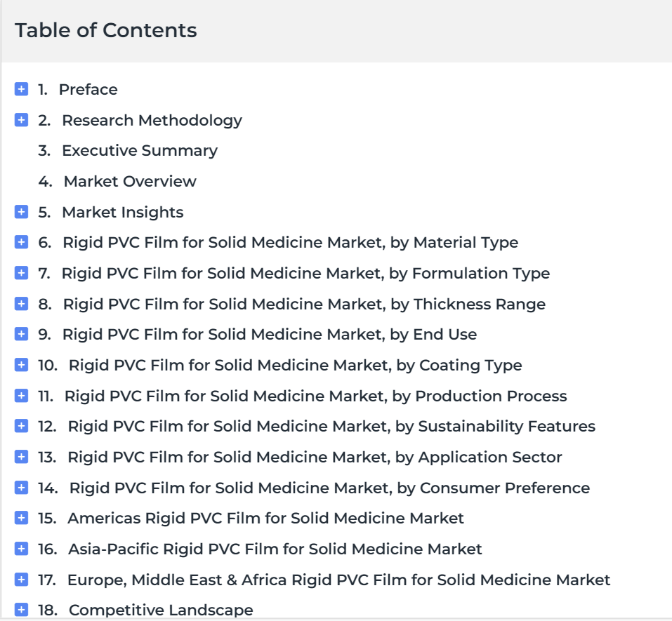
Task: Expand Research Methodology with its plus icon
Action: pos(22,120)
